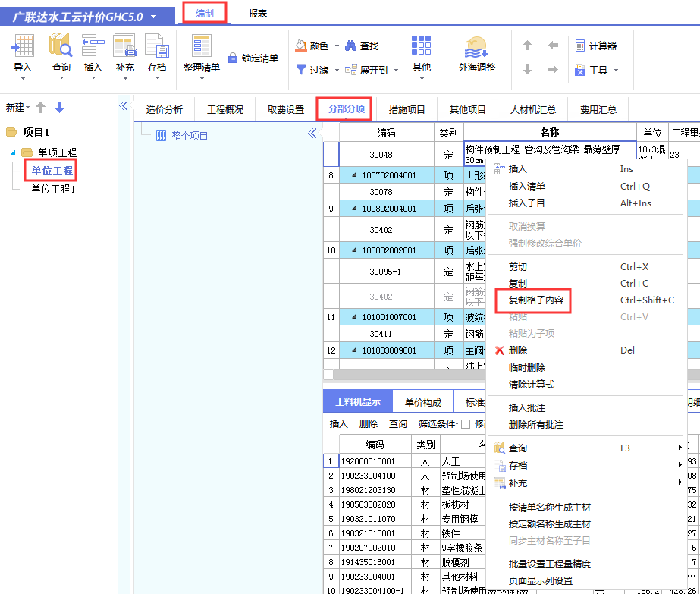This screenshot has width=700, height=594.
Task: Enable the 修改 checkbox near 筛选条件
Action: point(468,423)
